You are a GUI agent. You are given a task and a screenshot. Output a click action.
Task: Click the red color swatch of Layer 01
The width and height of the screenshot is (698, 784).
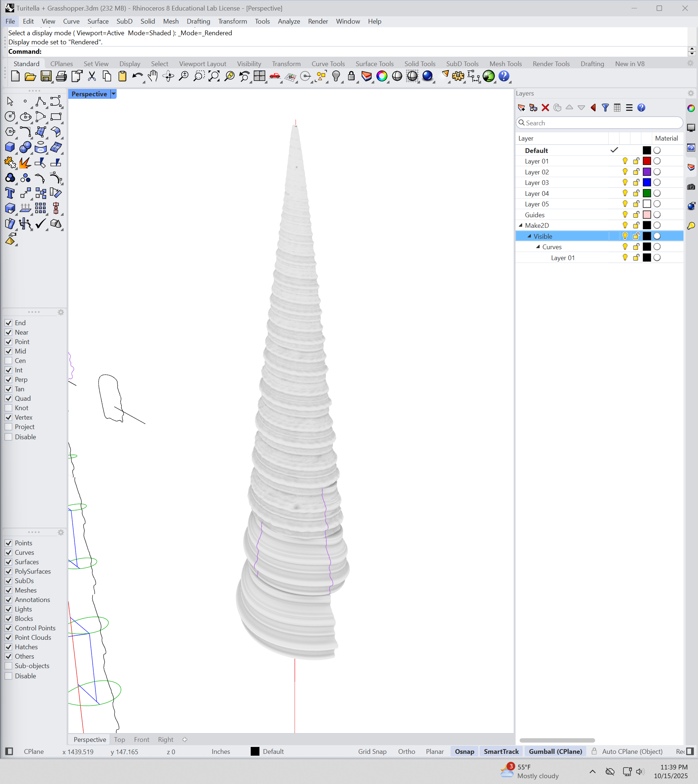point(647,161)
